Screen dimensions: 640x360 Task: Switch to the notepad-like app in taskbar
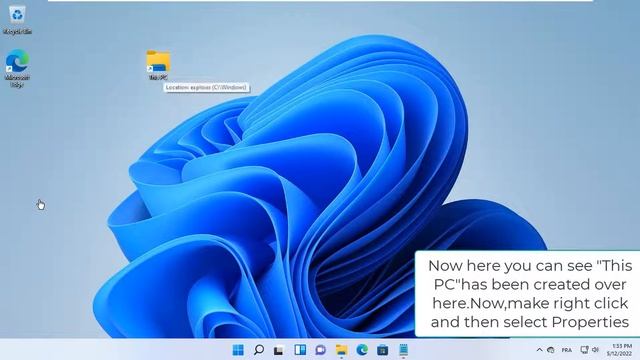coord(403,350)
